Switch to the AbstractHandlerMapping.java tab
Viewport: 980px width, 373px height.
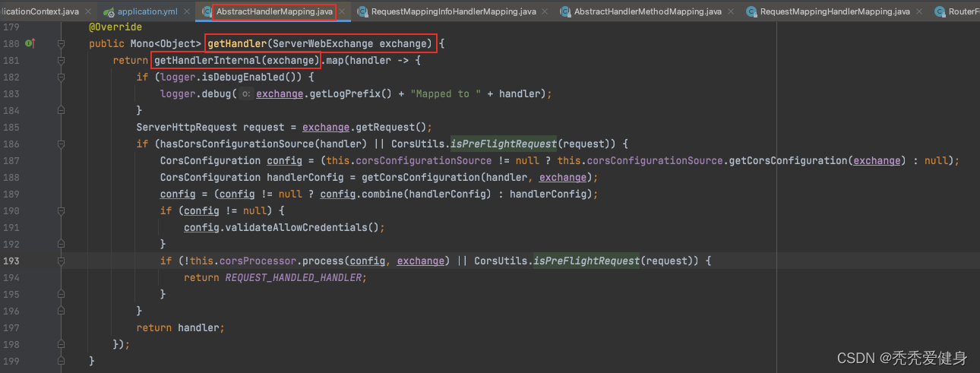click(274, 11)
